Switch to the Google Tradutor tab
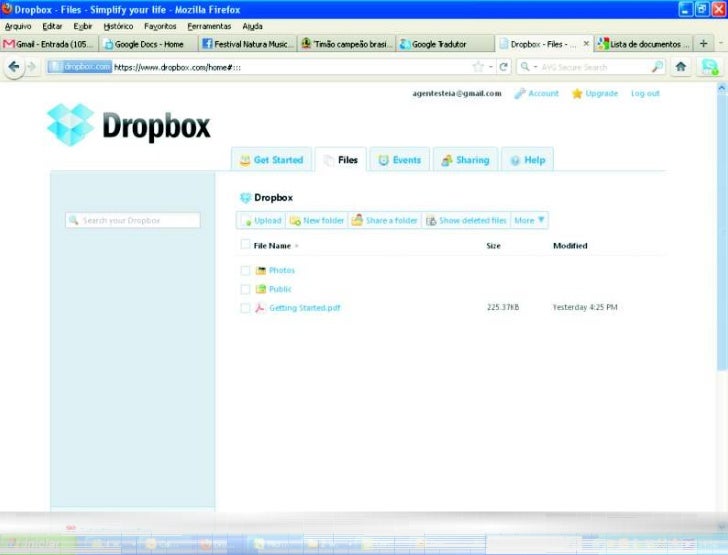728x555 pixels. click(445, 44)
